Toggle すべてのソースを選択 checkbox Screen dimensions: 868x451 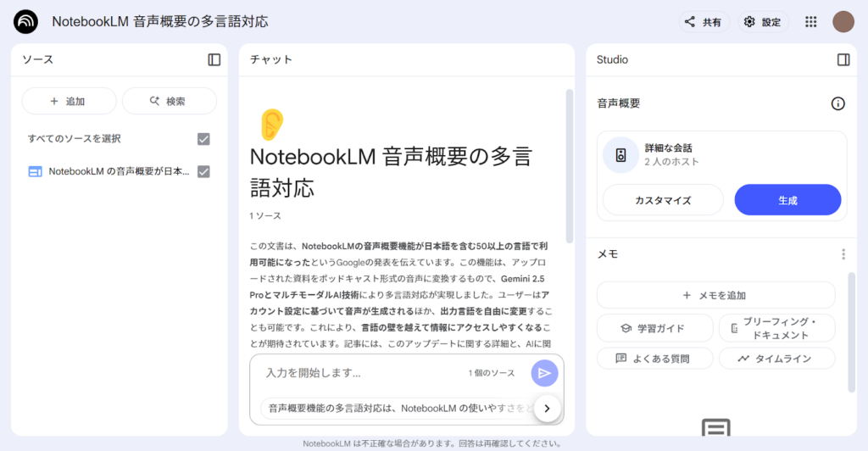[x=203, y=139]
